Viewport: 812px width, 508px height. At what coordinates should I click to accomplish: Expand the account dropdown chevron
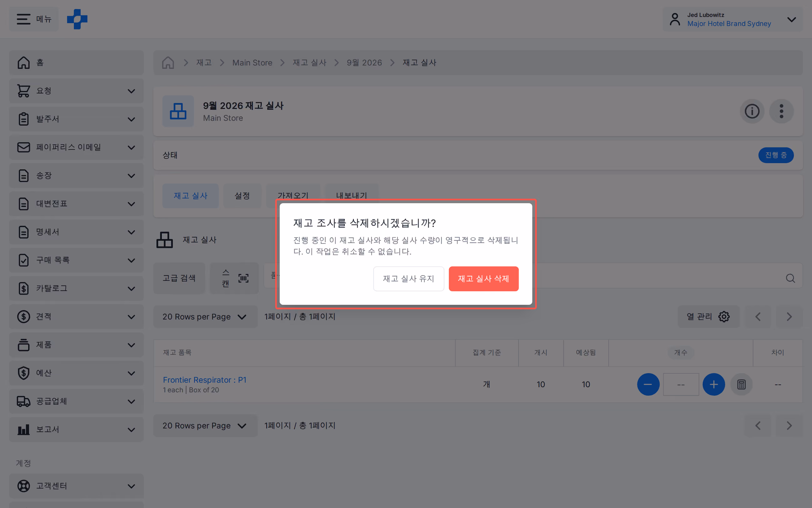click(x=791, y=19)
